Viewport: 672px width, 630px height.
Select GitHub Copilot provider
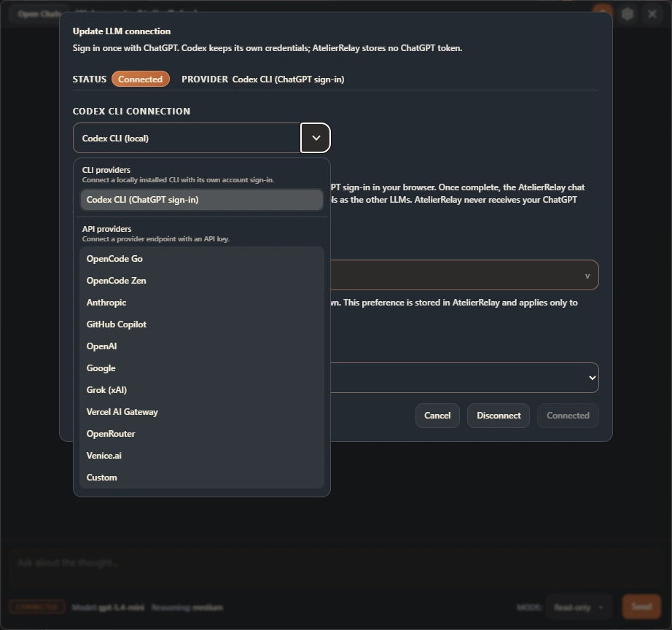(201, 324)
